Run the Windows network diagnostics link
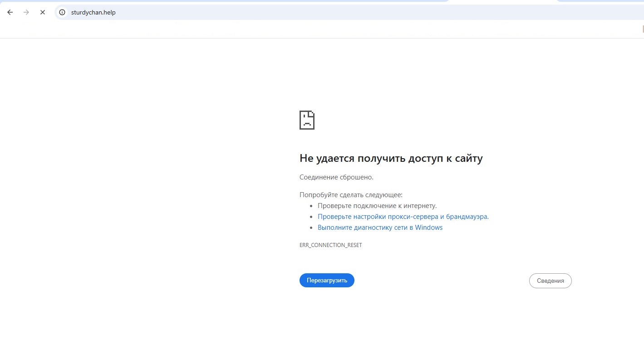 coord(380,228)
